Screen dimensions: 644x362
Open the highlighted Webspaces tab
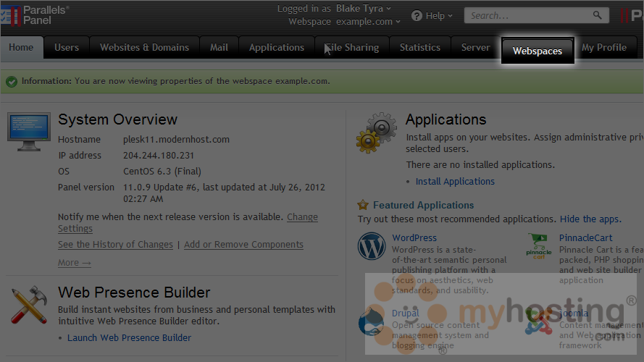[538, 51]
